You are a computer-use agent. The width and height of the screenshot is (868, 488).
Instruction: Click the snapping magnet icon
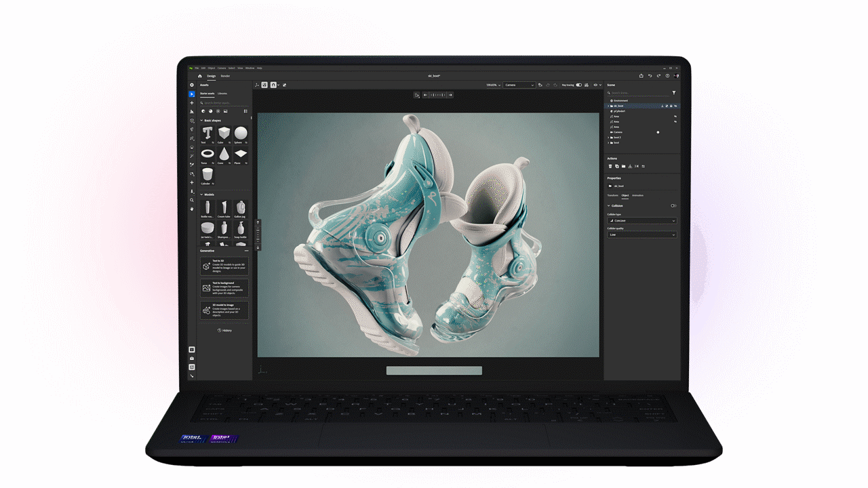tap(273, 85)
